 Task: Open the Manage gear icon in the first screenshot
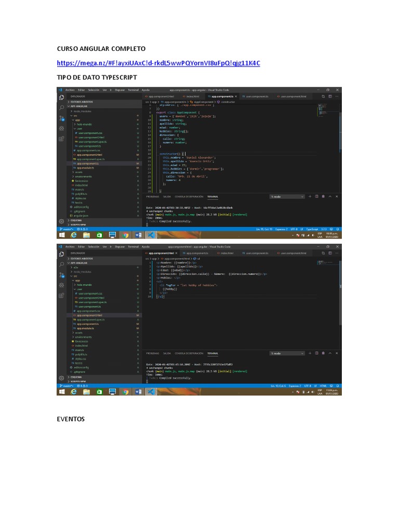tap(61, 221)
